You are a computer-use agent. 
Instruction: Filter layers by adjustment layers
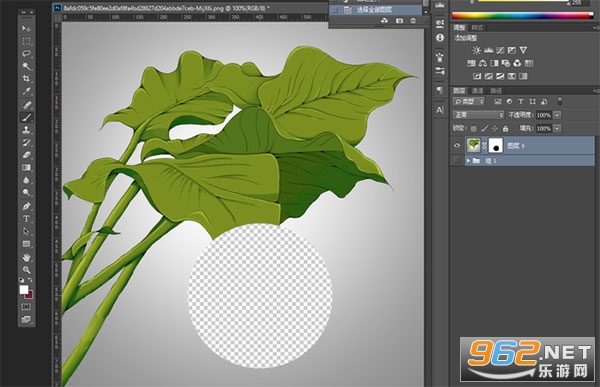pos(509,101)
